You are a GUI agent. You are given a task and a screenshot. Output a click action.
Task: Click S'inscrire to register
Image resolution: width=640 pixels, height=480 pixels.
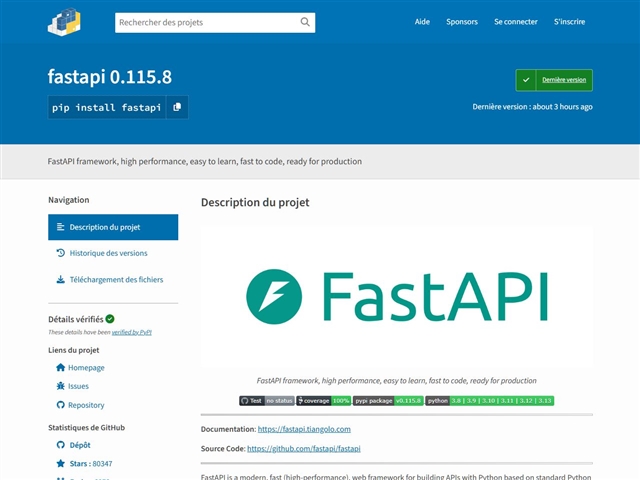point(569,22)
